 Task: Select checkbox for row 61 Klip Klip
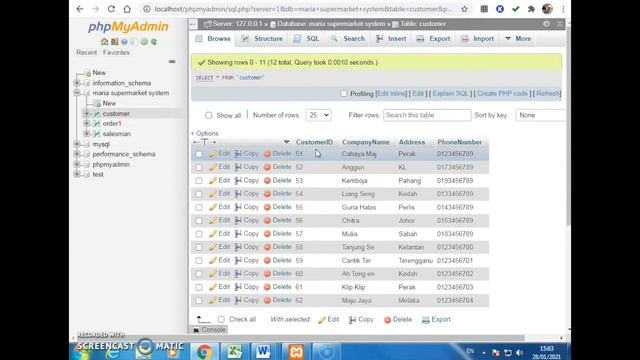(199, 287)
